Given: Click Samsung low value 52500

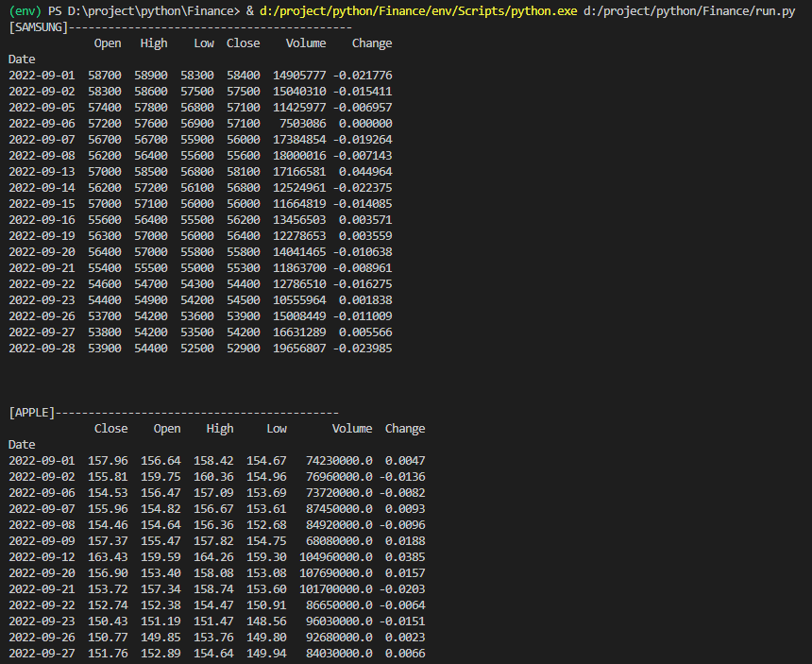Looking at the screenshot, I should coord(197,348).
